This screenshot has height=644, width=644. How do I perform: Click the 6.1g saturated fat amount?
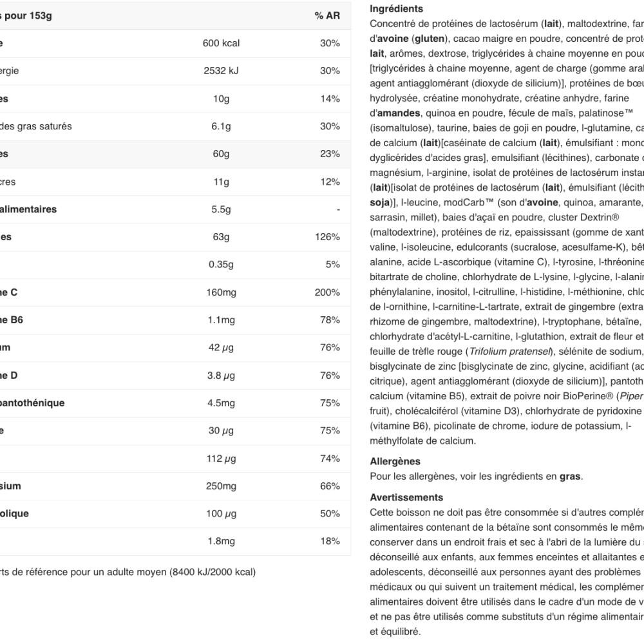(221, 126)
